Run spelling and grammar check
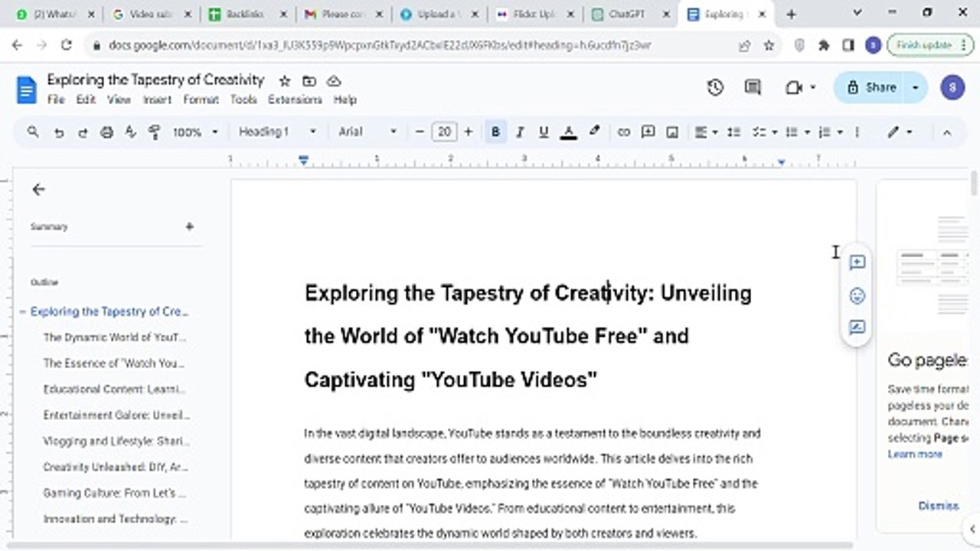The image size is (980, 551). coord(130,132)
